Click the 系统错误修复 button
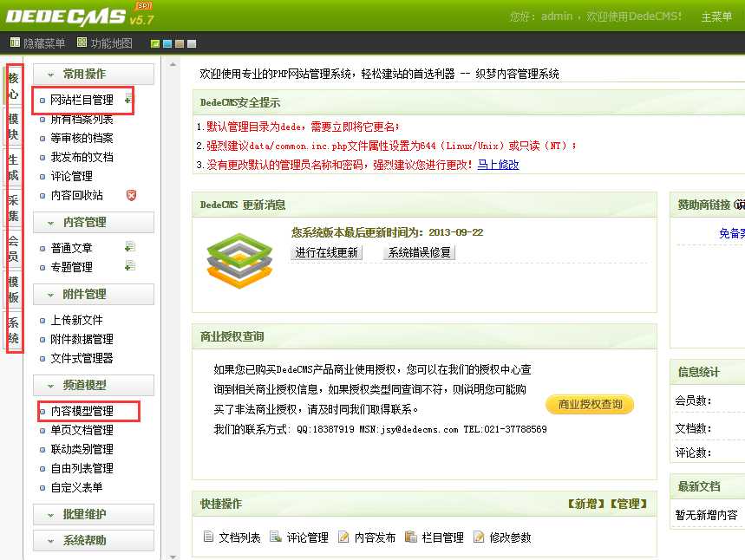The image size is (745, 560). coord(419,252)
